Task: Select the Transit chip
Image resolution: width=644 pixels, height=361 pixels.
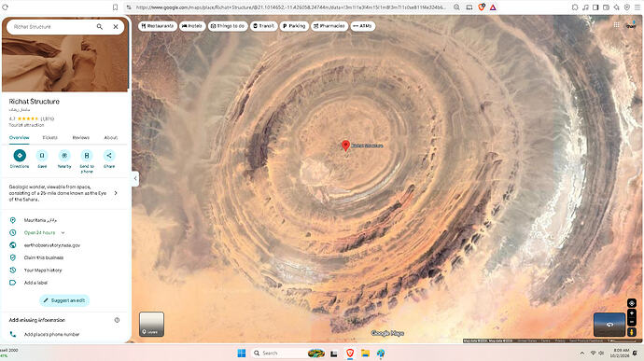Action: pos(264,26)
